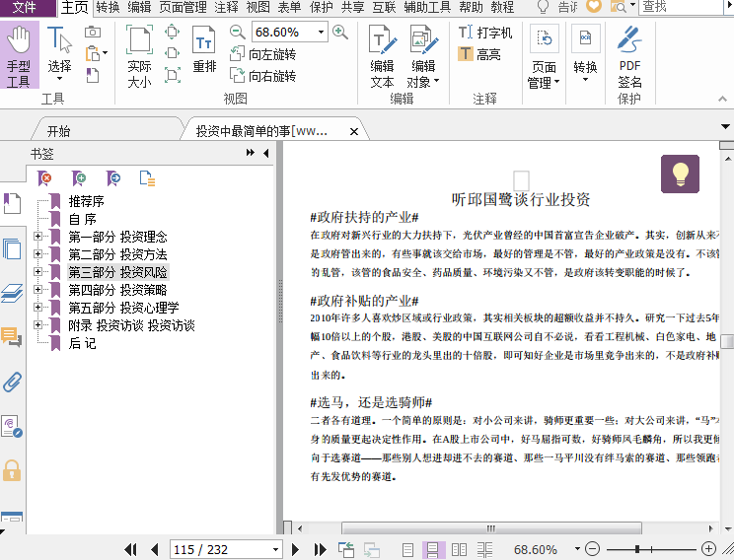Click the snapshot camera icon
This screenshot has width=734, height=560.
[x=92, y=33]
